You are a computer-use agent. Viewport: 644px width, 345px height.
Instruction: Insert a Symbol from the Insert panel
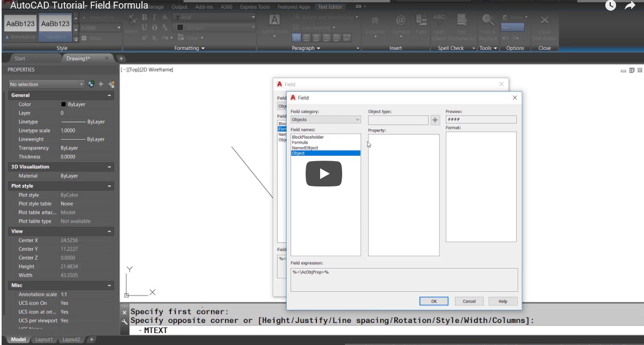(400, 19)
